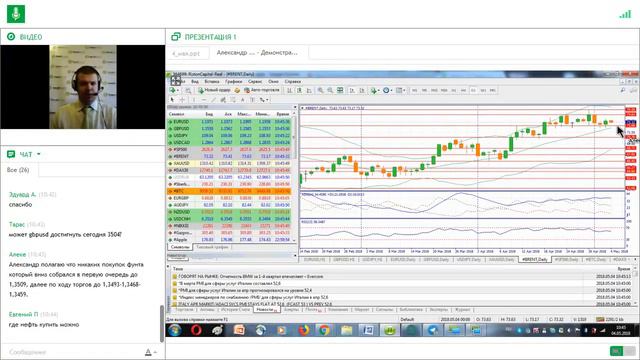
Task: Set timeframe to W1
Action: point(483,90)
